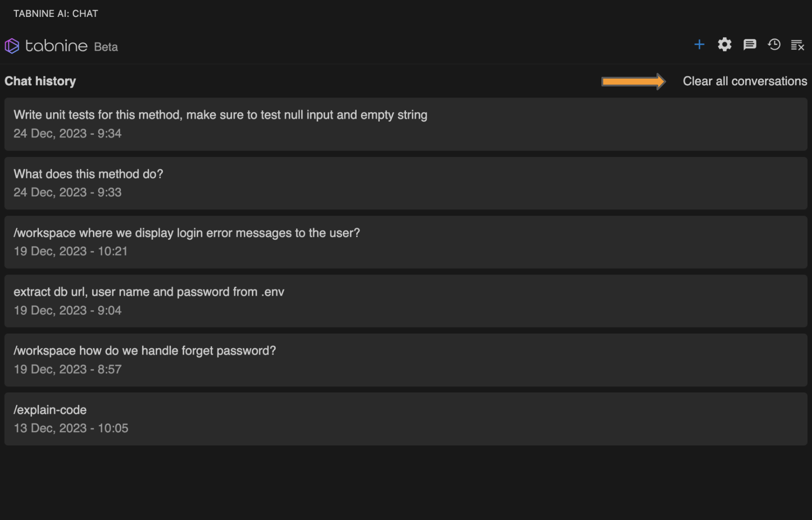Image resolution: width=812 pixels, height=520 pixels.
Task: Click the "TABNINE AI: CHAT" panel title
Action: coord(56,14)
